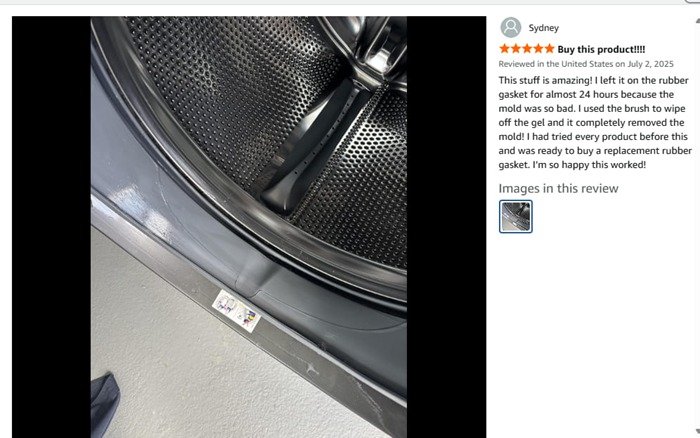
Task: Click the first orange rating star
Action: click(x=504, y=48)
